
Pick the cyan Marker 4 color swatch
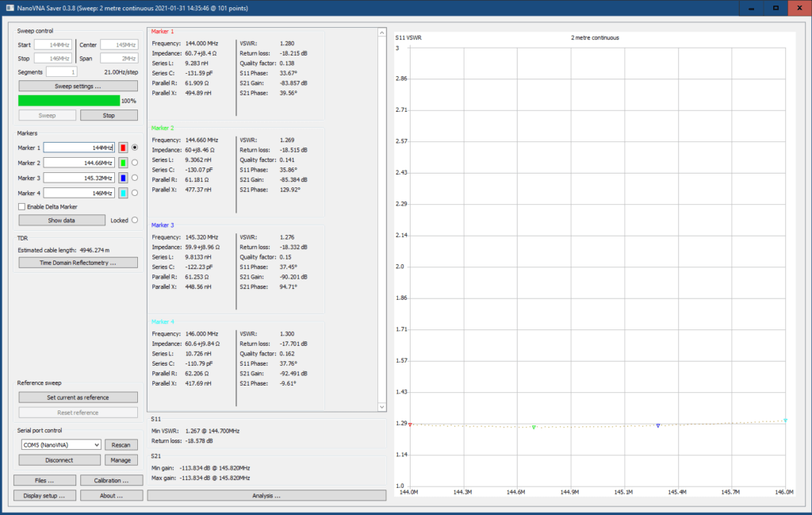123,193
